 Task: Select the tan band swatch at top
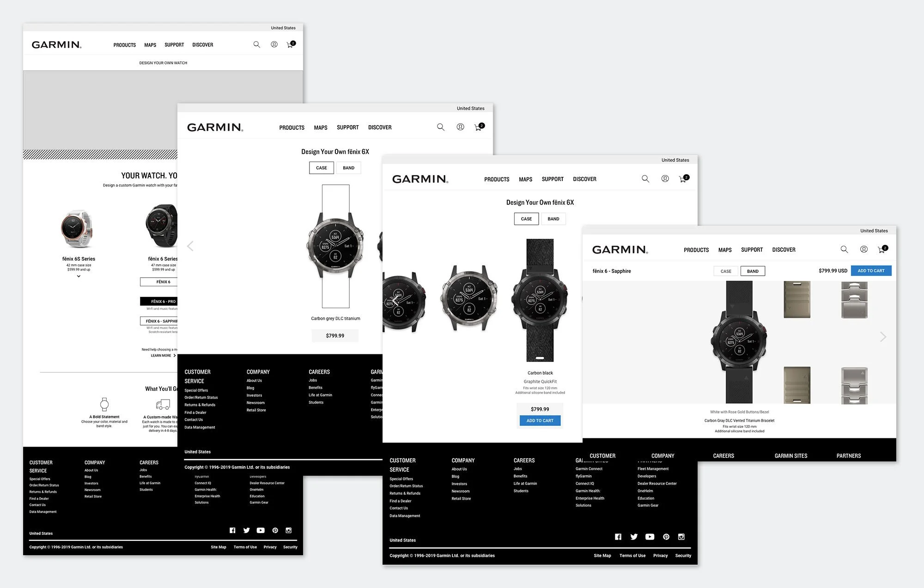[x=796, y=300]
